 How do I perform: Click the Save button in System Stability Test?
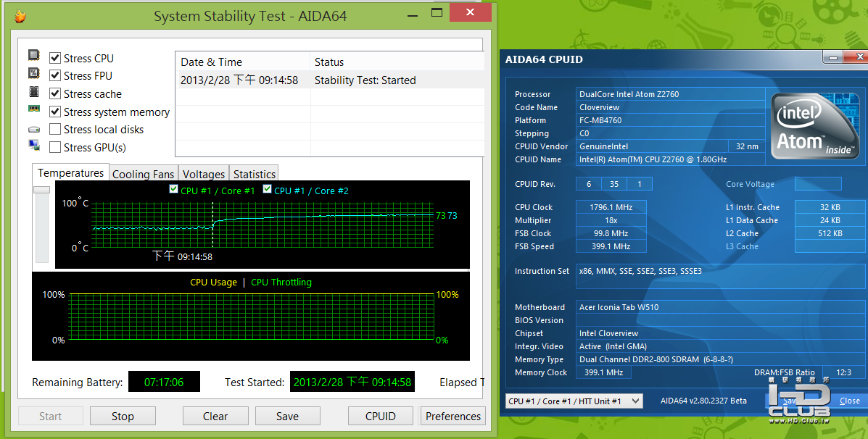(x=287, y=417)
